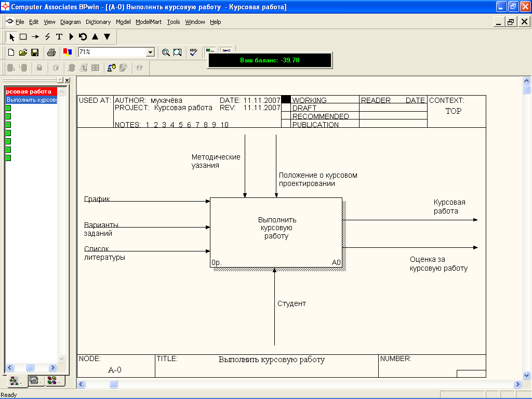Click the first green activity tree node

(x=8, y=108)
